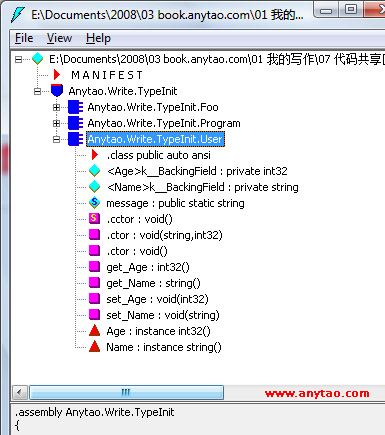
Task: Select Name : instance string() property
Action: tap(164, 347)
